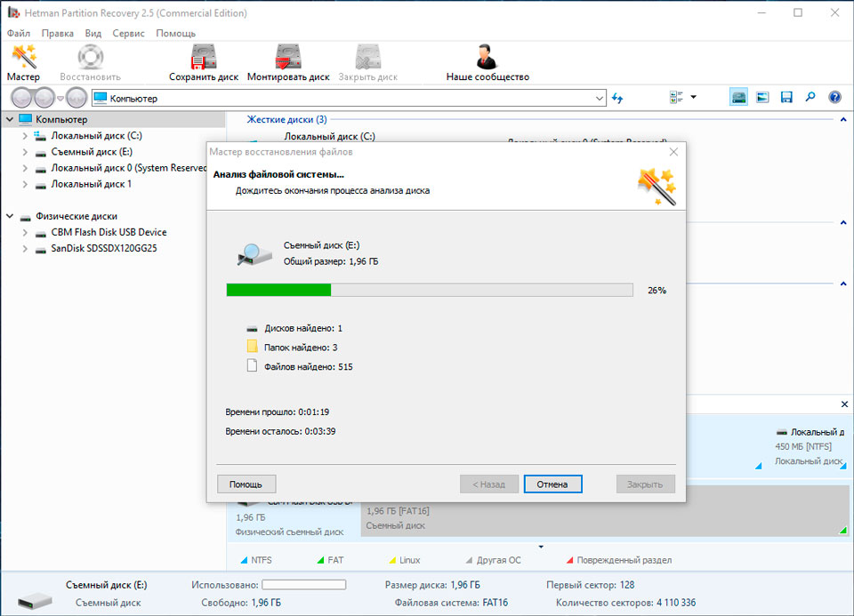
Task: Expand Локальный диск 0 tree node
Action: pyautogui.click(x=25, y=168)
